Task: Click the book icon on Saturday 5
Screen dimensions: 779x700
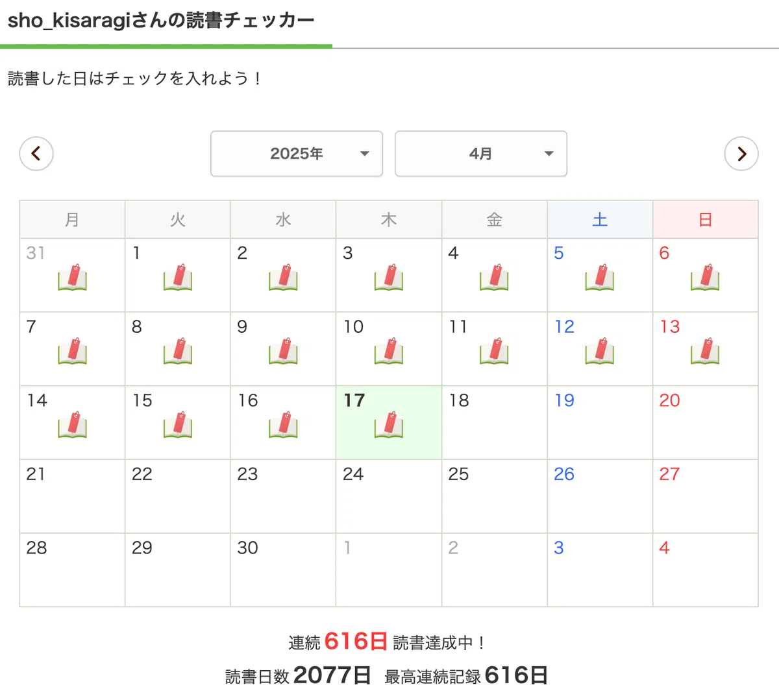Action: tap(600, 277)
